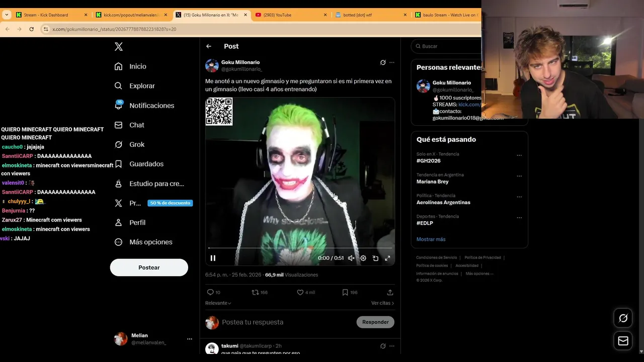This screenshot has height=362, width=644.
Task: Click the Grok icon on takumi's reply
Action: click(383, 346)
